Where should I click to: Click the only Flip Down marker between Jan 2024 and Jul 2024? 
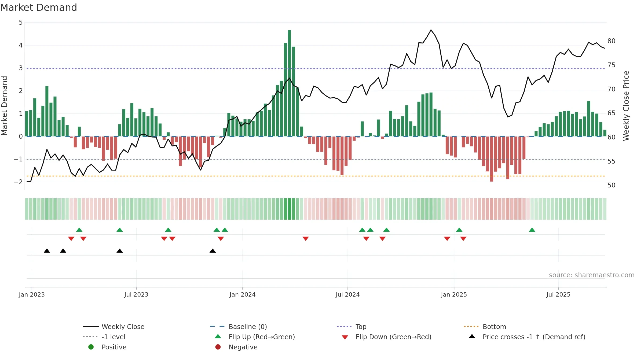coord(306,239)
